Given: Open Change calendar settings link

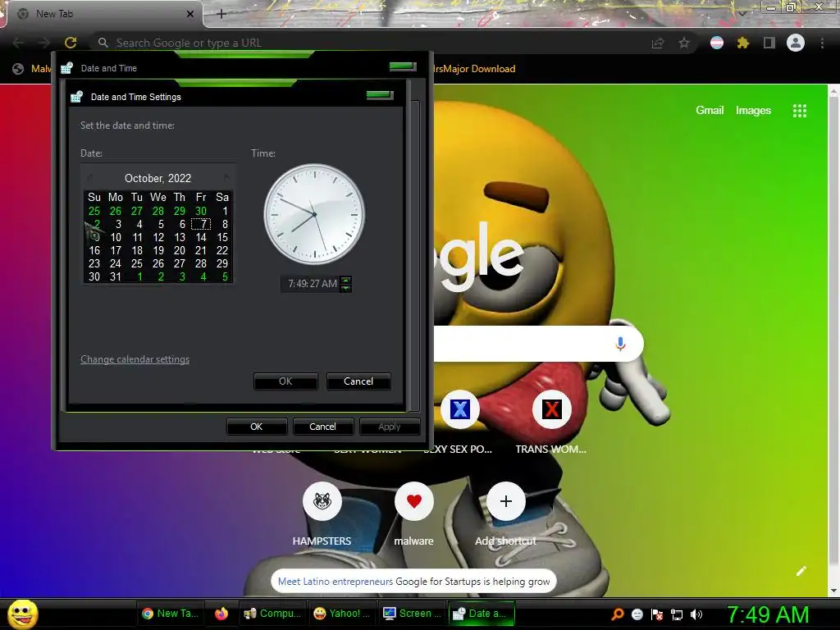Looking at the screenshot, I should point(135,359).
